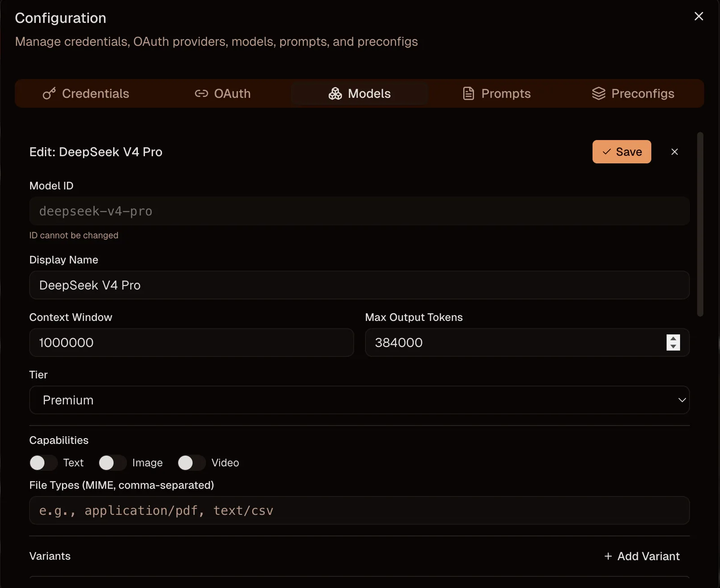Click the decrement arrow on Max Output Tokens
720x588 pixels.
click(673, 347)
